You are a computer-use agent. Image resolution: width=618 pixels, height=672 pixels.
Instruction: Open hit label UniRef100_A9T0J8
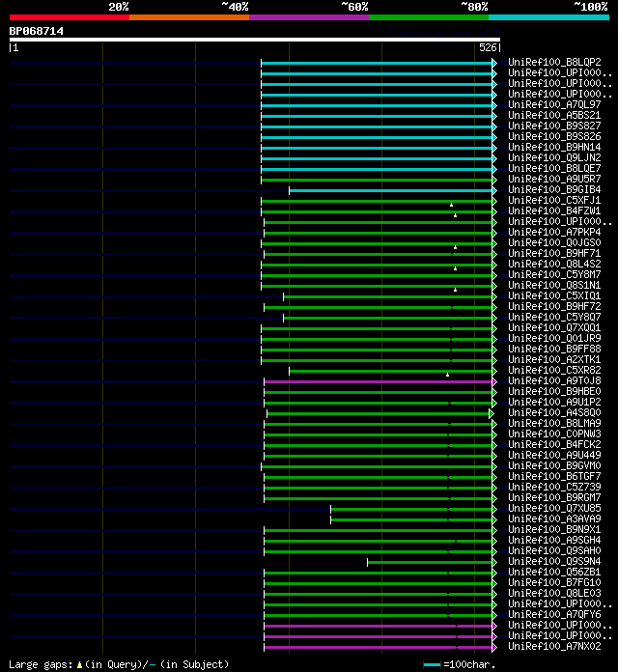pyautogui.click(x=554, y=381)
